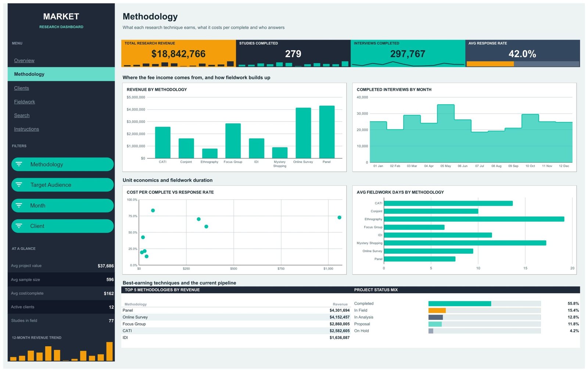Click the Studies Completed value 279
This screenshot has width=588, height=372.
tap(293, 54)
